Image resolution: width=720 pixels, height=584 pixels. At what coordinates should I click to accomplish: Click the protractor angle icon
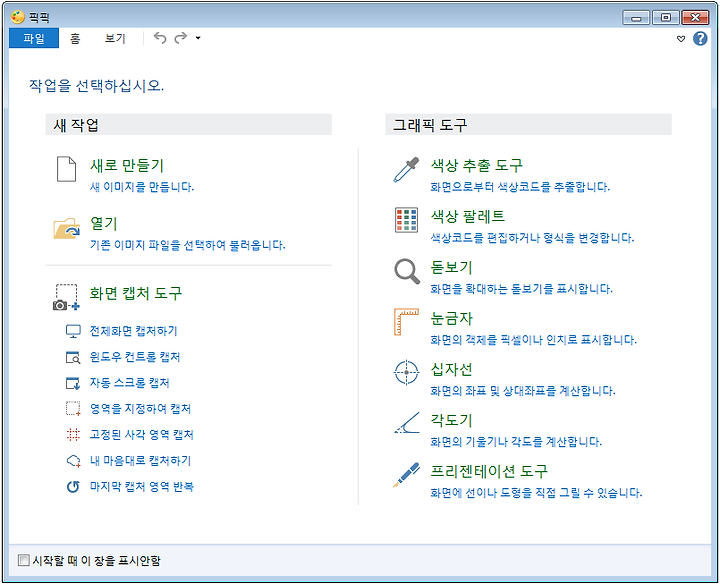tap(407, 423)
